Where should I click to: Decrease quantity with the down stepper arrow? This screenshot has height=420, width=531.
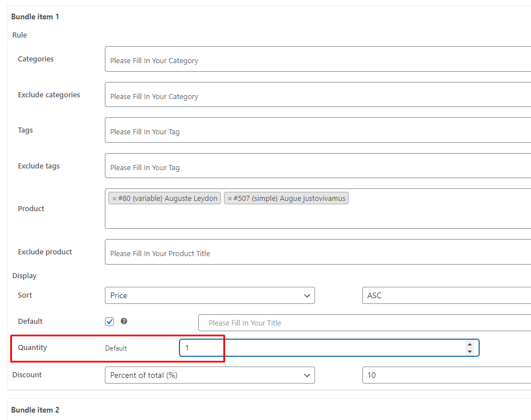point(469,351)
